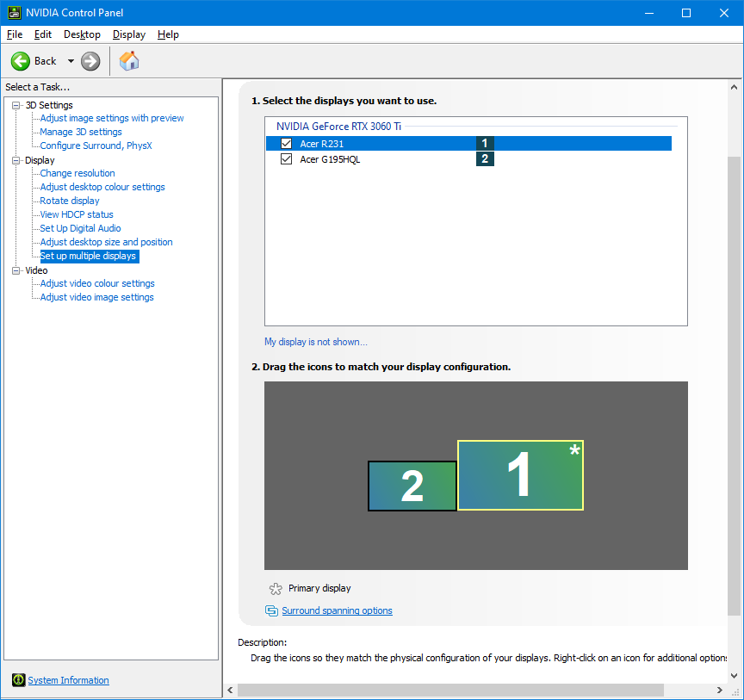
Task: Click the NVIDIA GeForce RTX 3060 Ti heading
Action: [x=338, y=127]
